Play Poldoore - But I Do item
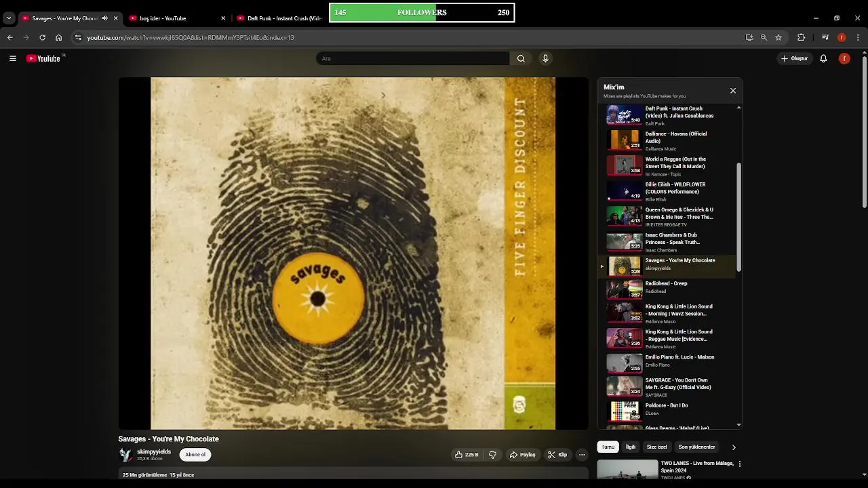 (x=668, y=411)
